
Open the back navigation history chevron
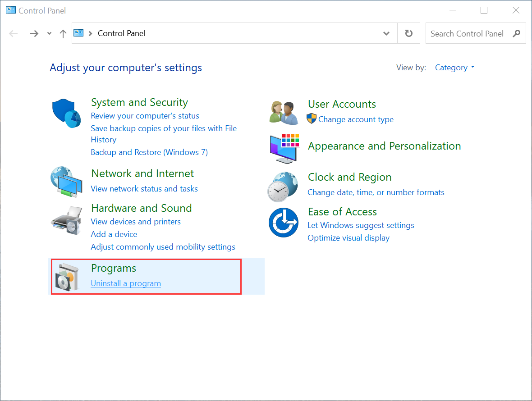49,33
